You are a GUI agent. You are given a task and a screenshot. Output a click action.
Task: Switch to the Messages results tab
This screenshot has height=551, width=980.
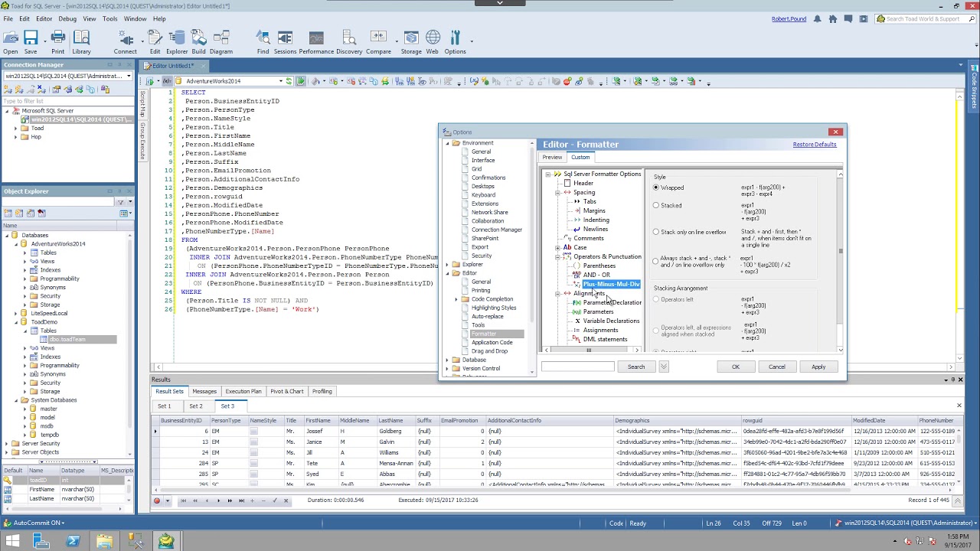click(204, 391)
